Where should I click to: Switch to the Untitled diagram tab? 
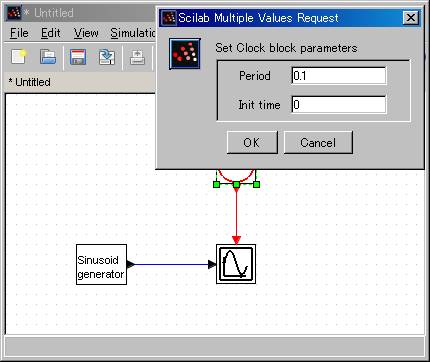pyautogui.click(x=30, y=82)
